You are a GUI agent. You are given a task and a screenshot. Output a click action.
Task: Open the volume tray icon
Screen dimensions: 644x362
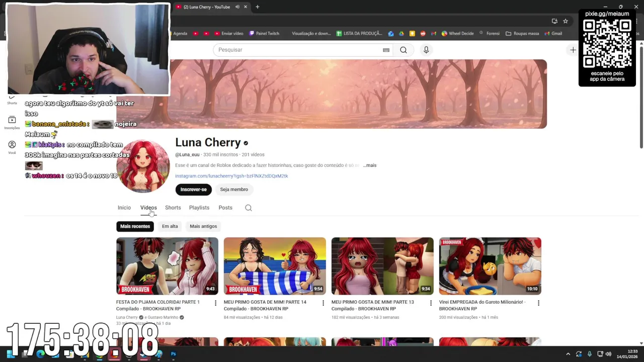[x=608, y=354]
